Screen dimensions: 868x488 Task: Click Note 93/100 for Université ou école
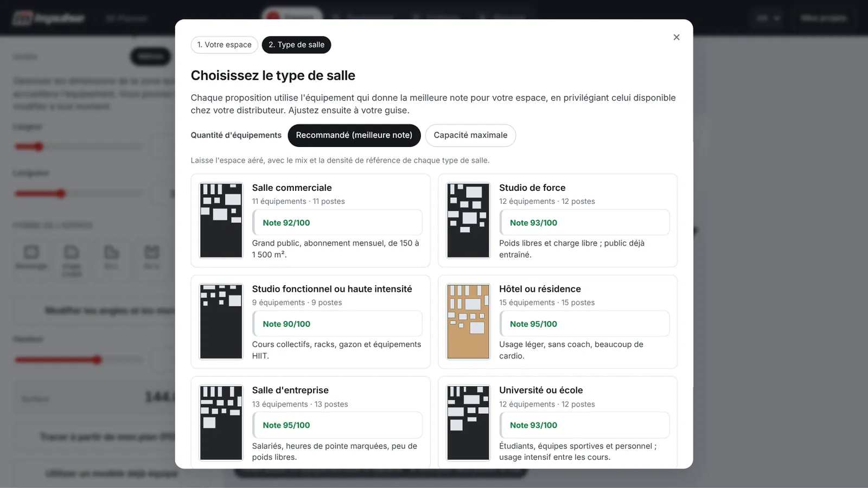coord(584,426)
